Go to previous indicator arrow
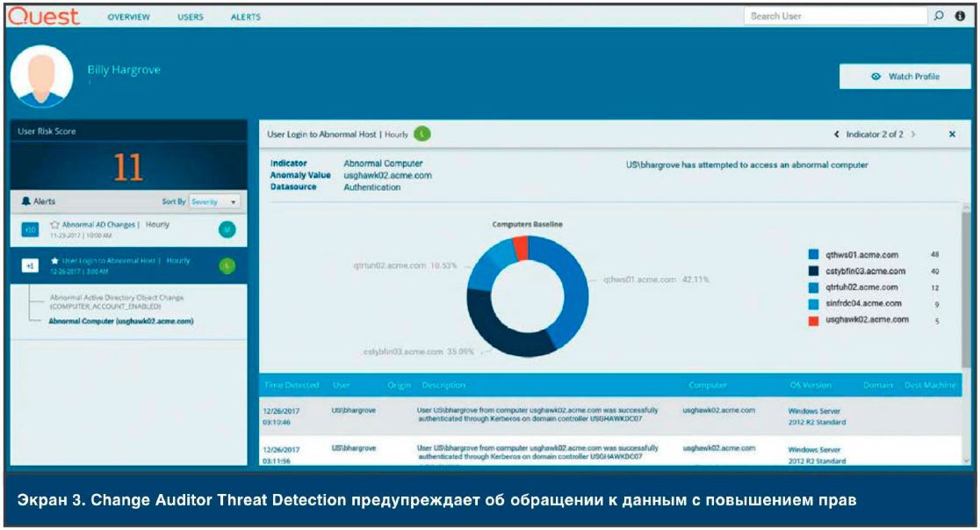Screen dimensions: 980x530 point(836,134)
